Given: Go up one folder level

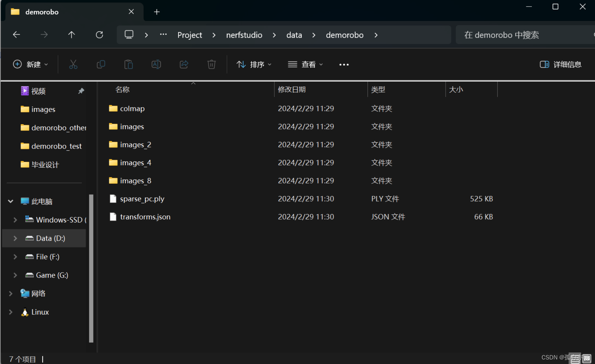Looking at the screenshot, I should (x=72, y=35).
